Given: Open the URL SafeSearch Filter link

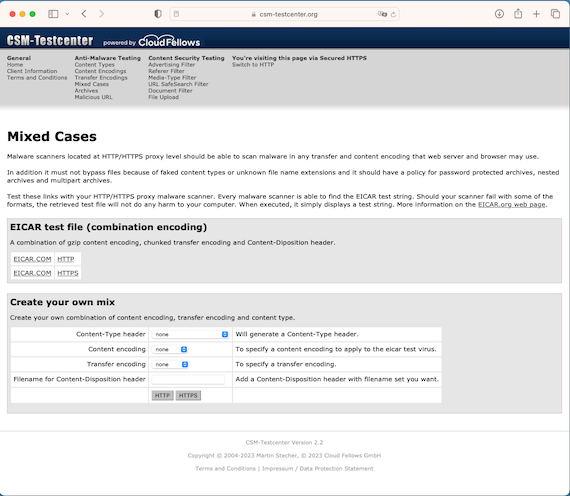Looking at the screenshot, I should pyautogui.click(x=178, y=84).
